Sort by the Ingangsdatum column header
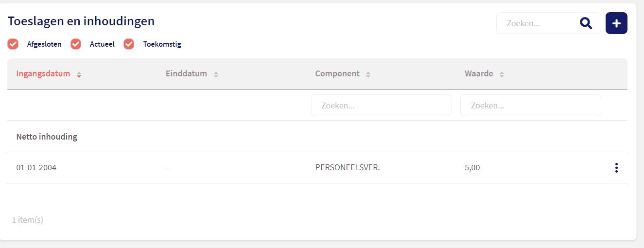Viewport: 644px width, 248px height. tap(43, 74)
